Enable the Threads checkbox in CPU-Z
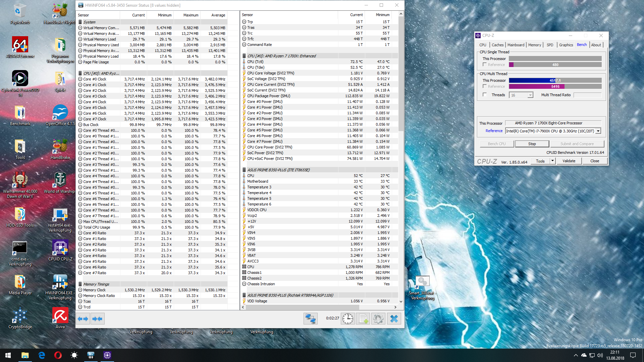Viewport: 644px width, 362px height. pyautogui.click(x=485, y=95)
